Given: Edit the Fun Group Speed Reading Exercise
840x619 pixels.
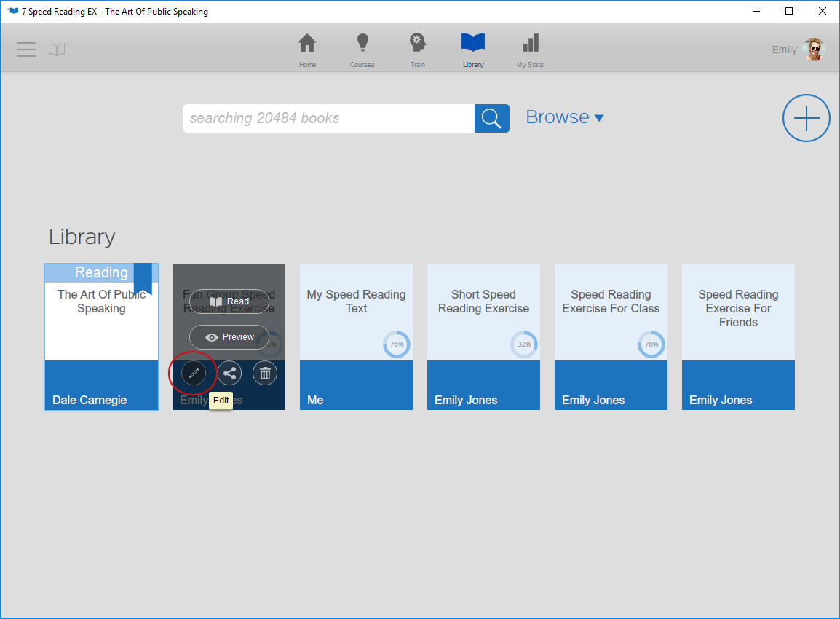Looking at the screenshot, I should [x=193, y=372].
